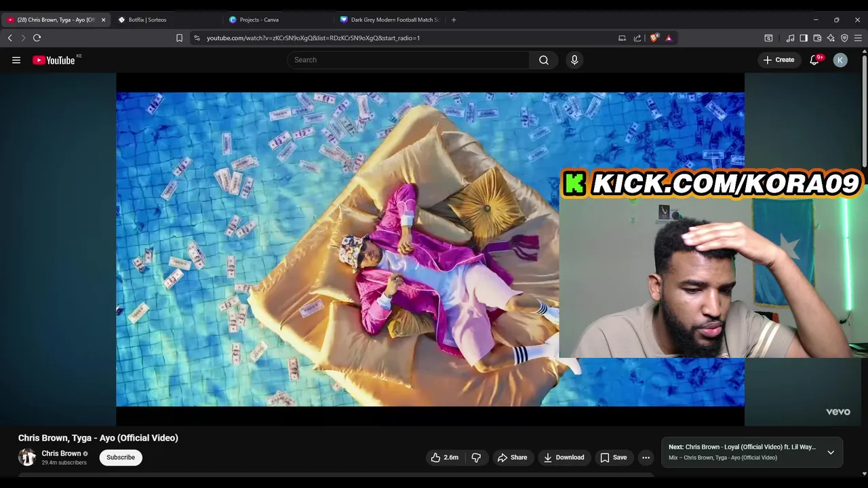
Task: Open Brave Wallet icon
Action: pyautogui.click(x=817, y=38)
